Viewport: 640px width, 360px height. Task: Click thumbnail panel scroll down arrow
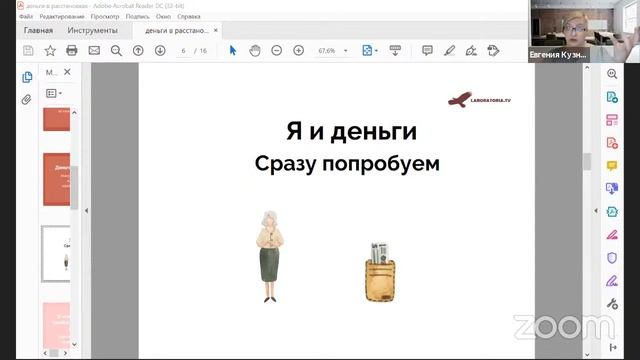(x=74, y=344)
